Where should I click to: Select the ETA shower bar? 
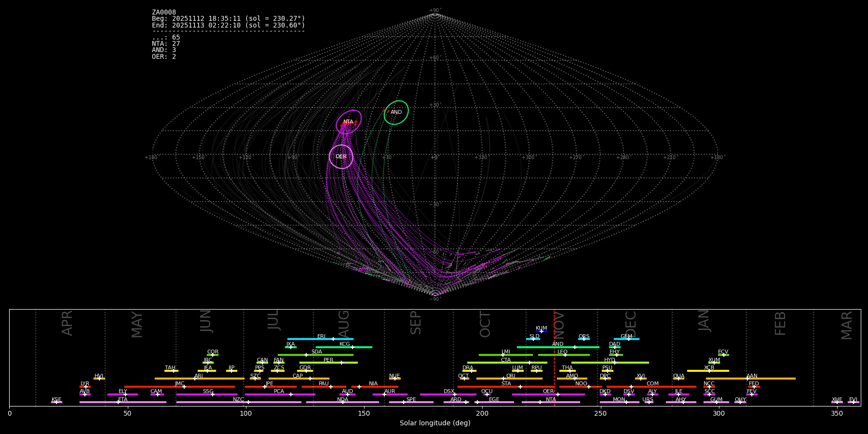pos(123,402)
